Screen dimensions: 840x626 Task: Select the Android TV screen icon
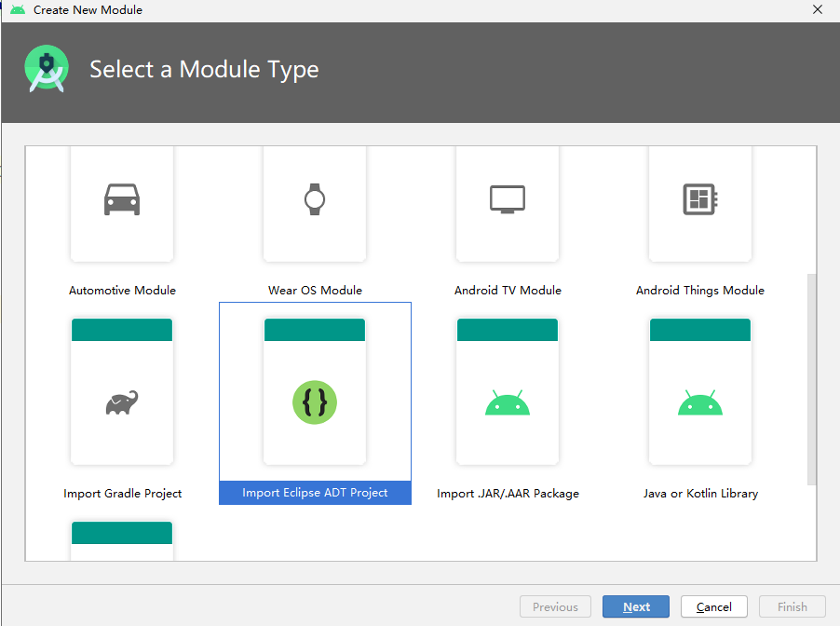tap(508, 199)
